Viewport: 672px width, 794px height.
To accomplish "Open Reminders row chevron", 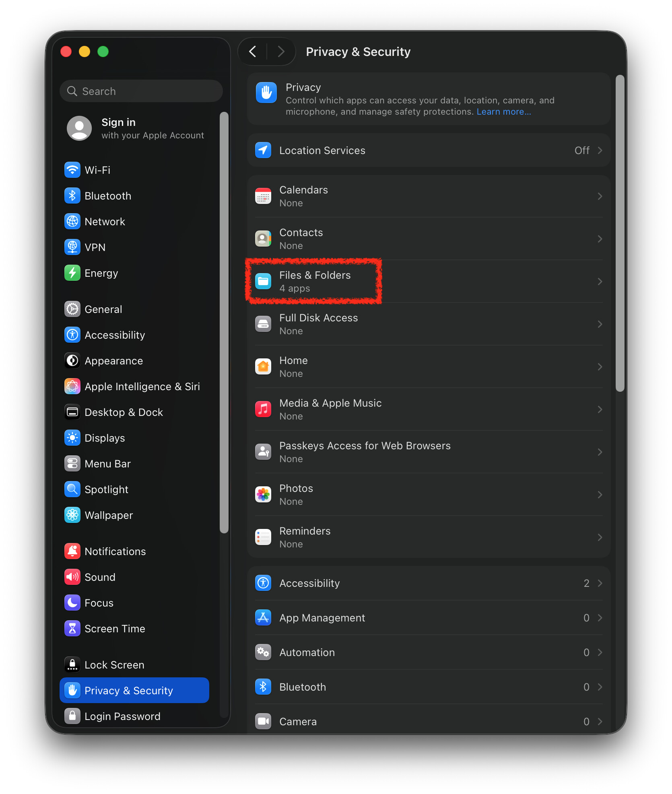I will [x=600, y=537].
